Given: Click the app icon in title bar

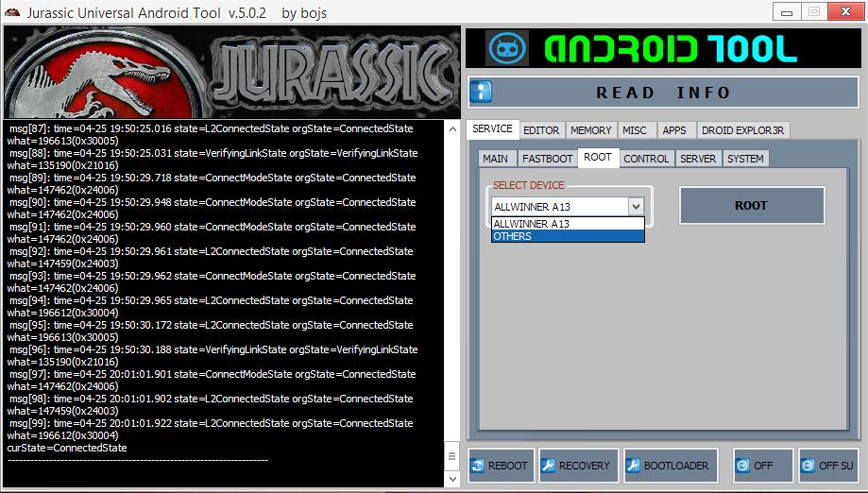Looking at the screenshot, I should tap(10, 11).
